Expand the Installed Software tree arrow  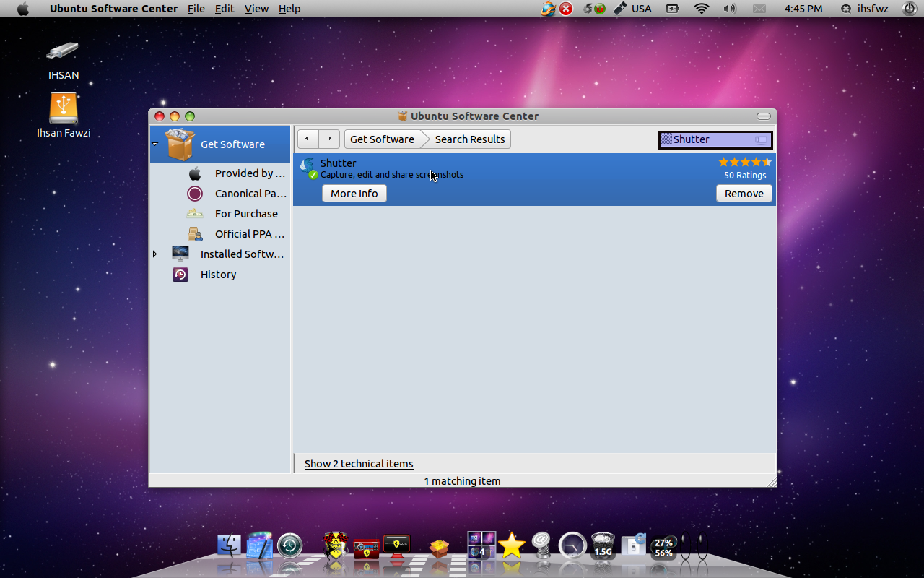(154, 254)
